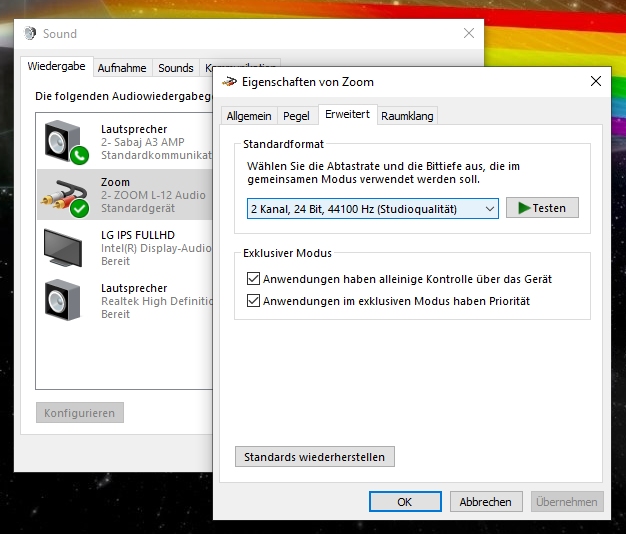Click the Konfigurieren button in Sound window
Viewport: 626px width, 534px height.
pos(79,413)
